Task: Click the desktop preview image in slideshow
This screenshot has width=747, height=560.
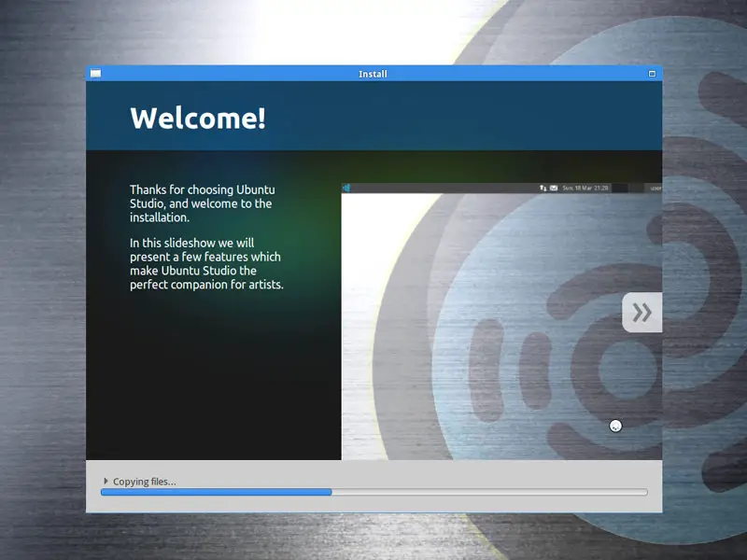Action: click(x=501, y=321)
